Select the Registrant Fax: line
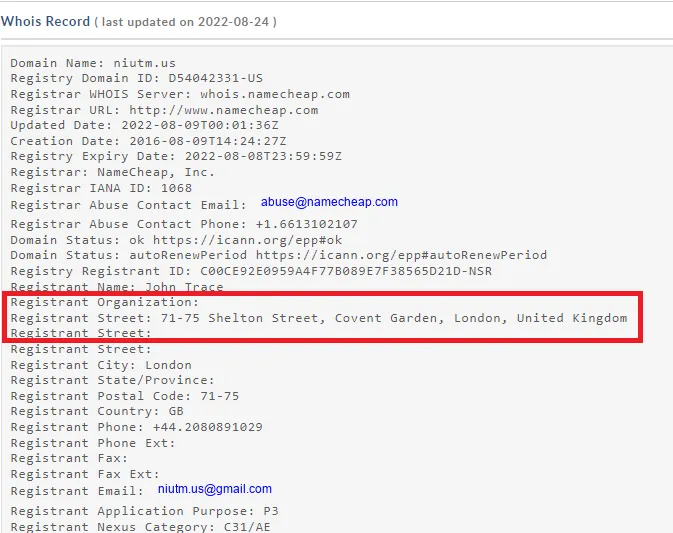Screen dimensions: 673x533 tap(70, 458)
